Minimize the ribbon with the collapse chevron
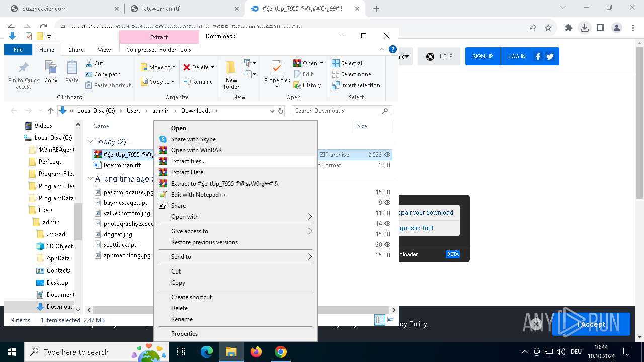Image resolution: width=644 pixels, height=362 pixels. click(x=382, y=49)
